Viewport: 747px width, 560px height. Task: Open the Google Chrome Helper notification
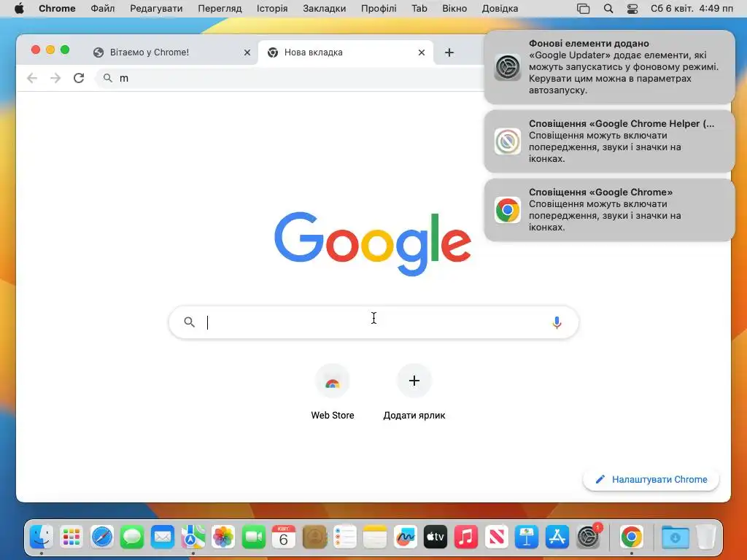tap(609, 141)
